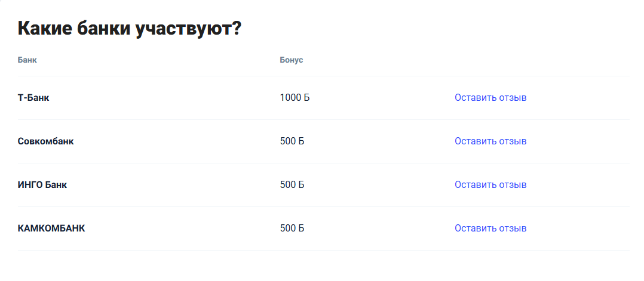
Task: Select ИНГО Банк in the table
Action: [42, 185]
